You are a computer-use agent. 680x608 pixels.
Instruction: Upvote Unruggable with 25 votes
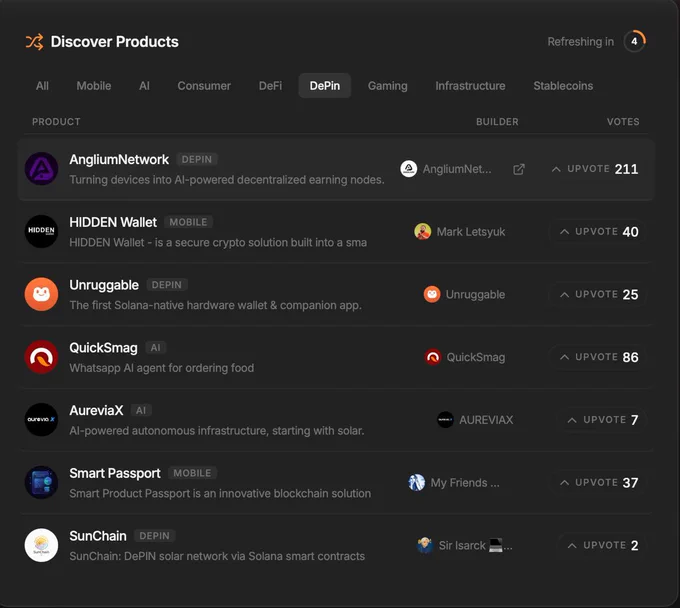point(599,294)
